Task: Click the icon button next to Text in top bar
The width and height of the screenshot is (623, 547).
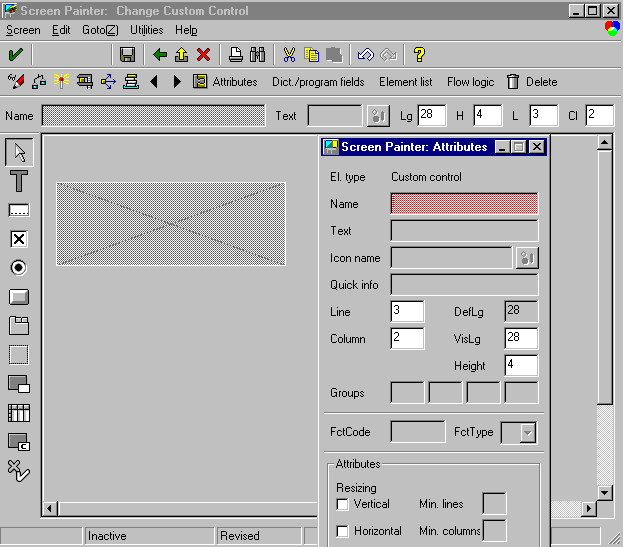Action: click(x=378, y=116)
